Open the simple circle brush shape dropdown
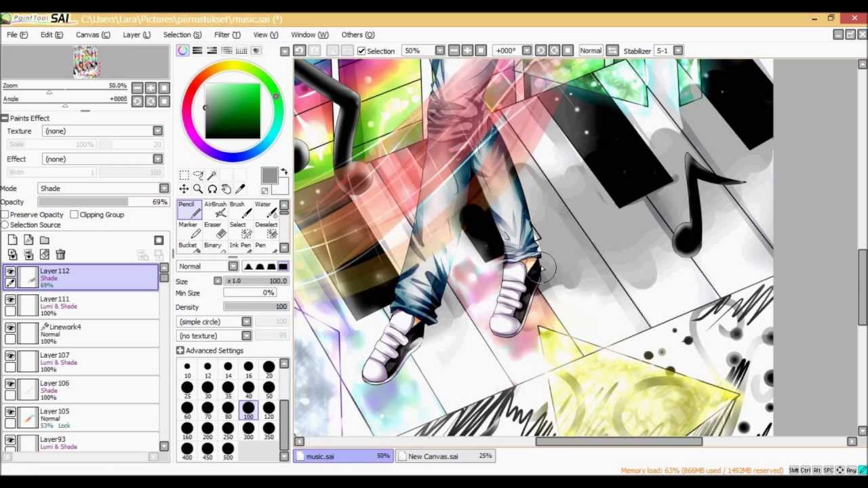Viewport: 868px width, 488px height. (x=214, y=322)
